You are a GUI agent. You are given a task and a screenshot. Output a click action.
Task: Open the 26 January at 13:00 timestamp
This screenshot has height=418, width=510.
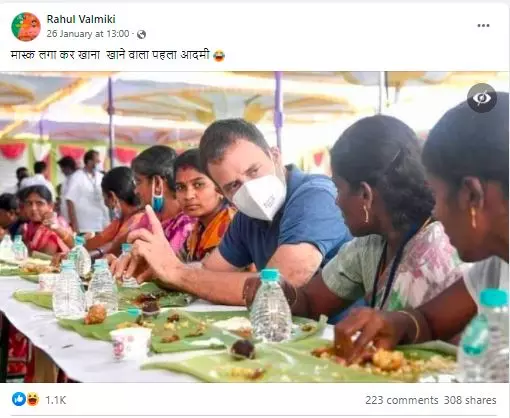pos(88,34)
